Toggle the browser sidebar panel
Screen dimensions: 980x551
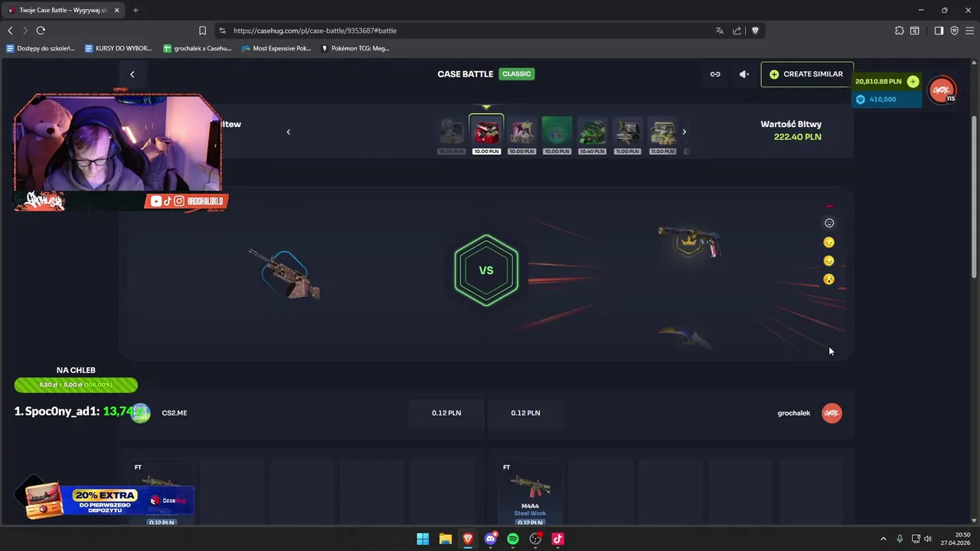939,31
